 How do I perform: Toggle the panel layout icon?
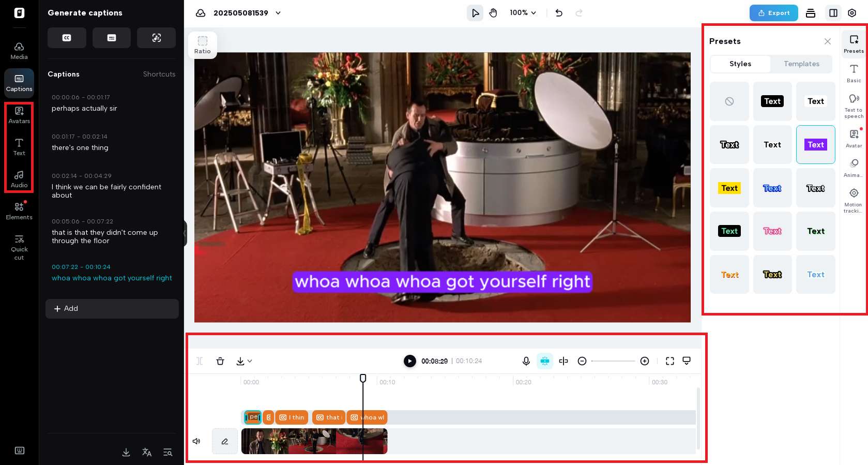(x=833, y=13)
